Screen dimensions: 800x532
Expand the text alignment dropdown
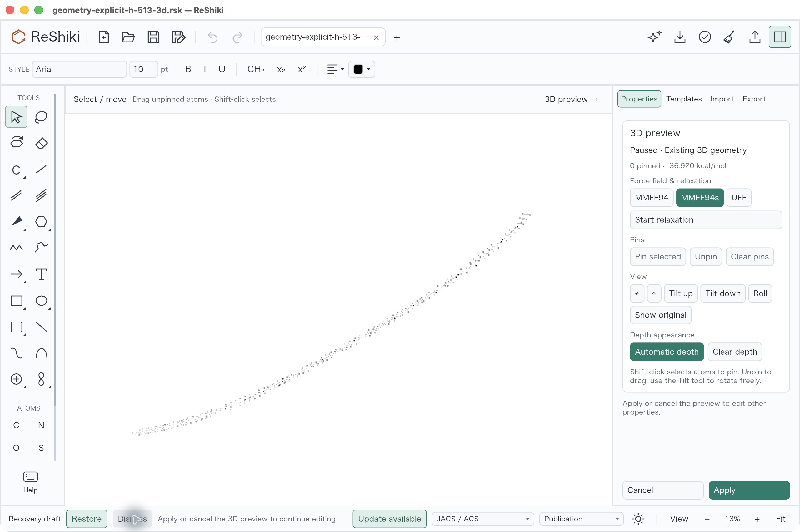335,69
